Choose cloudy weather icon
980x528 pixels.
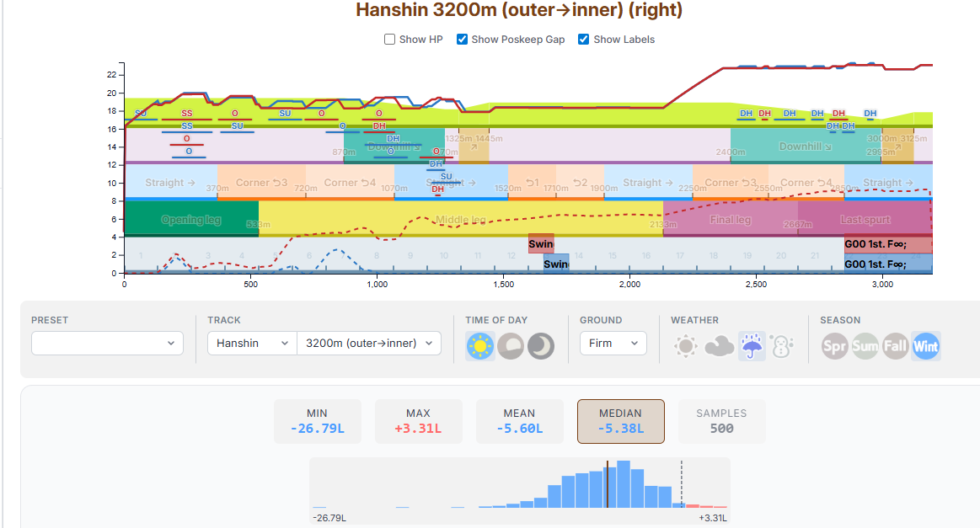[720, 345]
